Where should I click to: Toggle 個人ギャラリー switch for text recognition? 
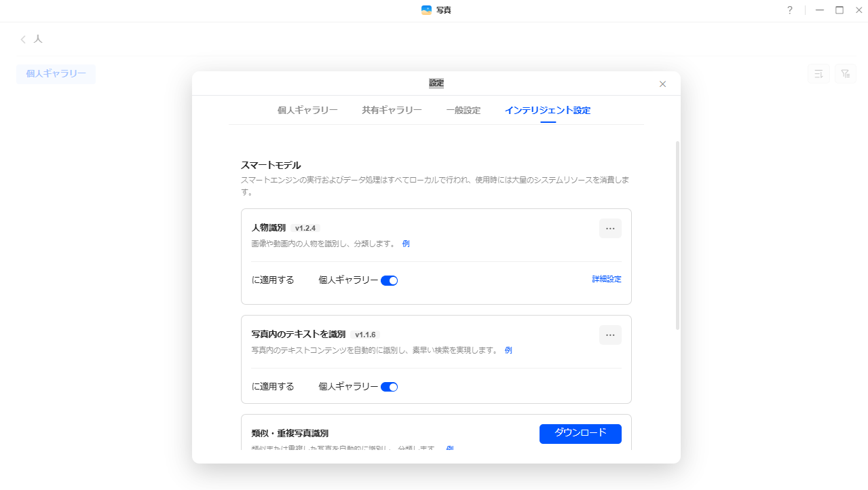click(389, 387)
